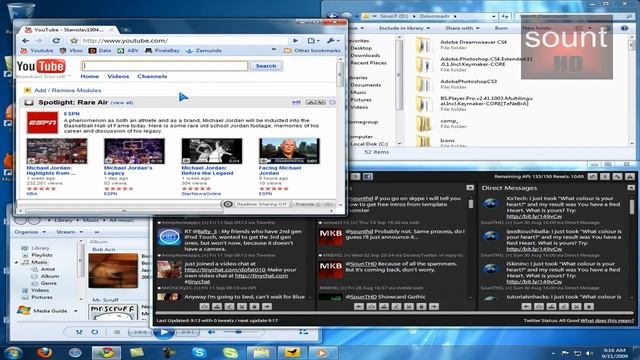Click What does this mean? link

[607, 321]
